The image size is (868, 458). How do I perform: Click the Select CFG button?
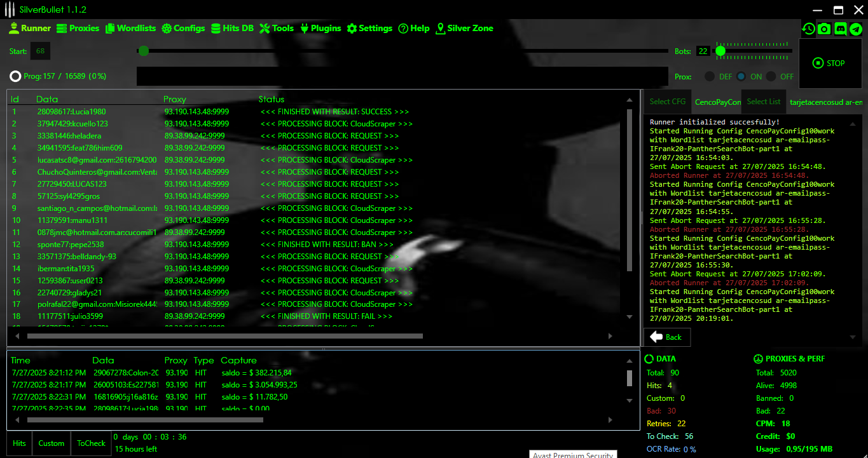pyautogui.click(x=668, y=102)
